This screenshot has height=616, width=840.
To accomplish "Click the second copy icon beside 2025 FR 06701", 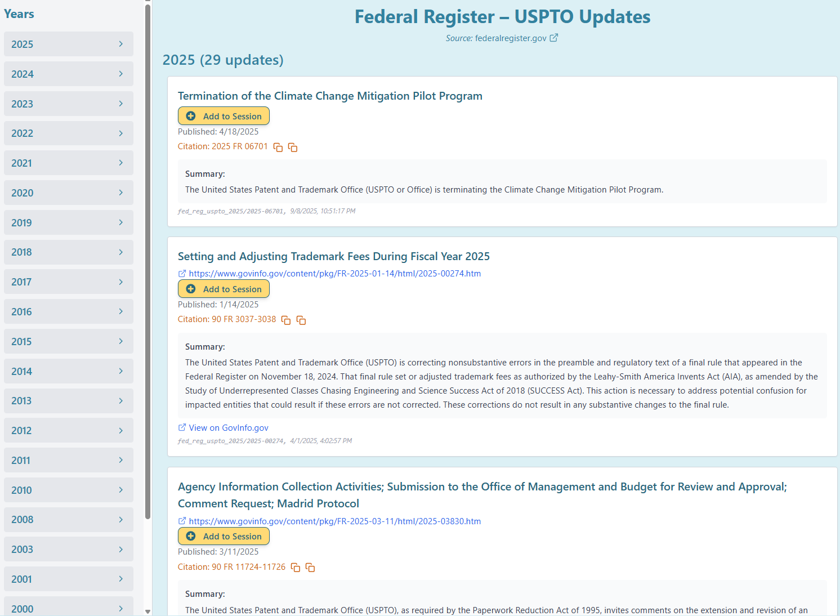I will point(293,147).
